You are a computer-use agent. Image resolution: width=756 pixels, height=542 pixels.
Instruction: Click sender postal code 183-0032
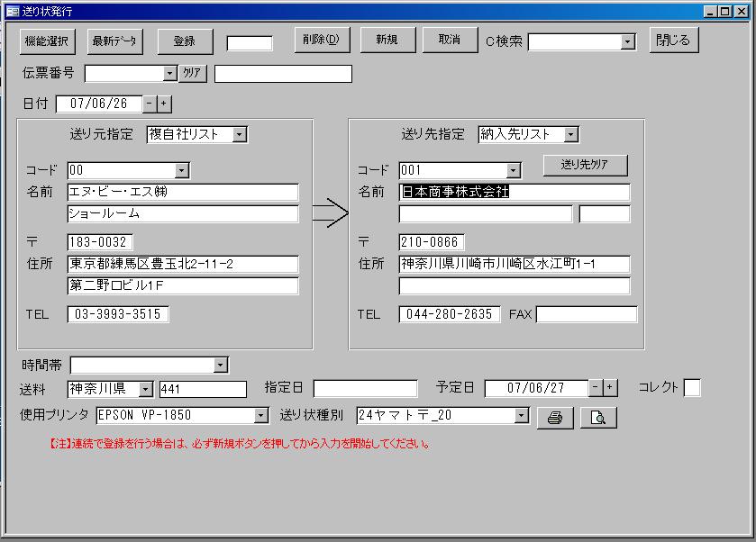click(100, 242)
